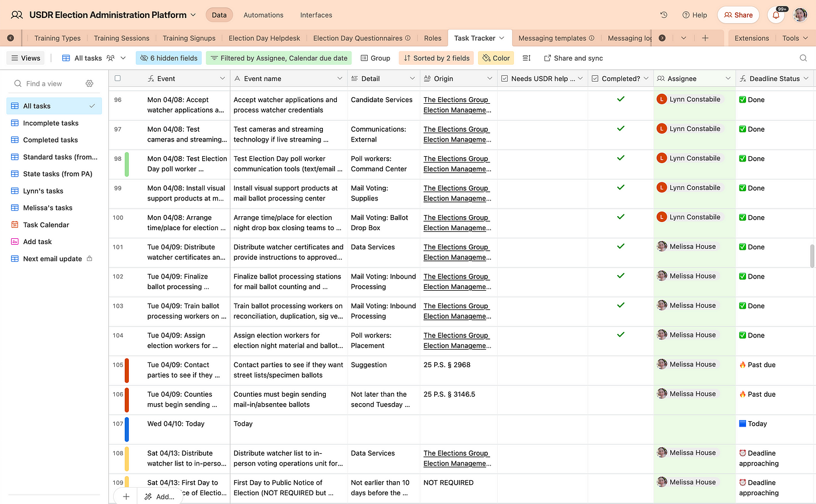Open the Election Day Helpdesk table tab

click(264, 38)
